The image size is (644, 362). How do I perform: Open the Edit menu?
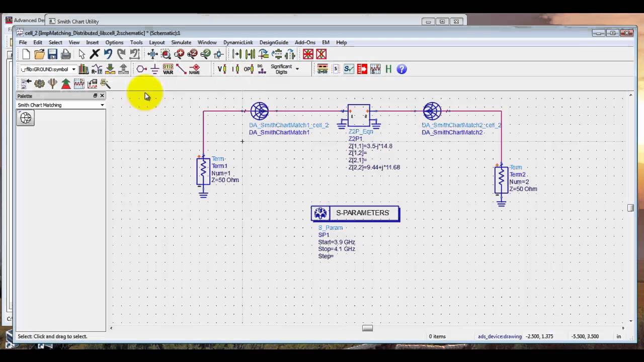pos(38,42)
